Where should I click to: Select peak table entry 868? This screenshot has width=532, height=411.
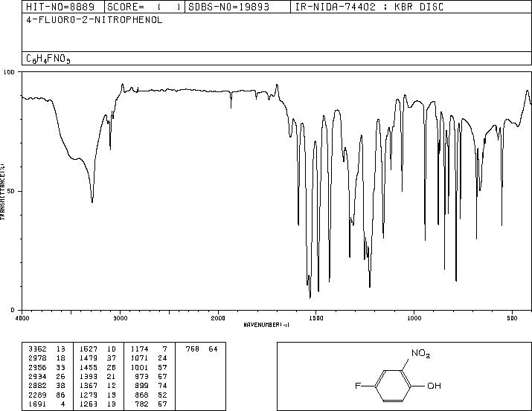tap(142, 395)
